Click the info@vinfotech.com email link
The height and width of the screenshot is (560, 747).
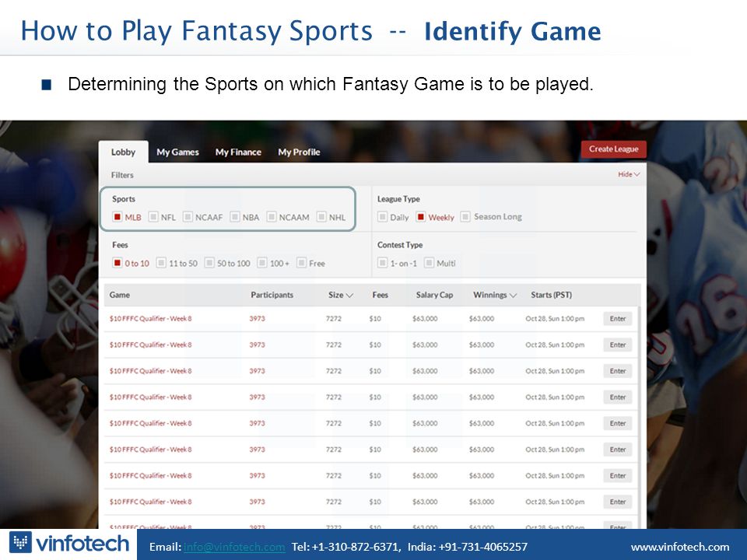click(234, 547)
